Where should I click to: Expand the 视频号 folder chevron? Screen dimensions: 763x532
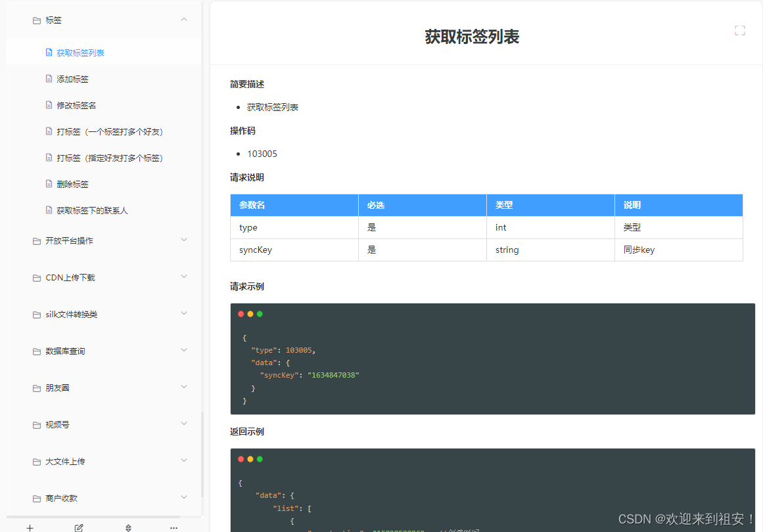(x=184, y=424)
